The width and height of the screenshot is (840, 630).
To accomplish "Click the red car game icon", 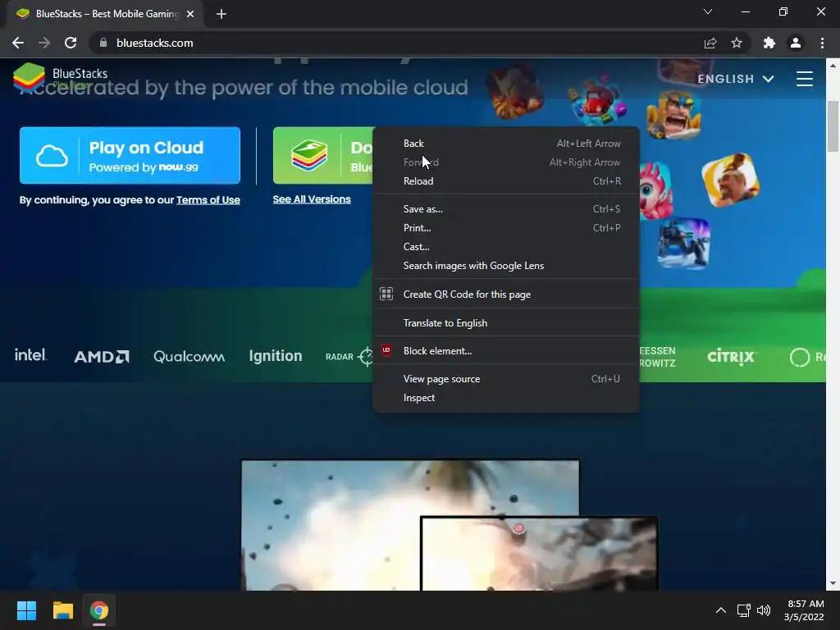I will 598,101.
